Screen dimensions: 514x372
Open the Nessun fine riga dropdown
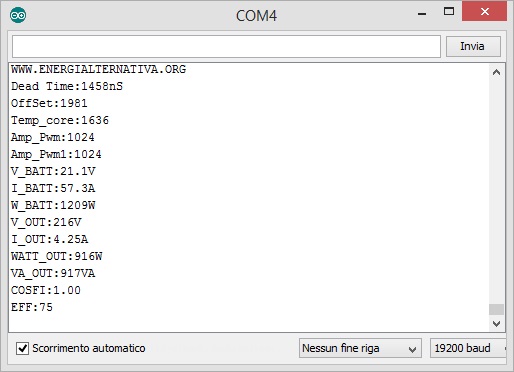click(360, 348)
